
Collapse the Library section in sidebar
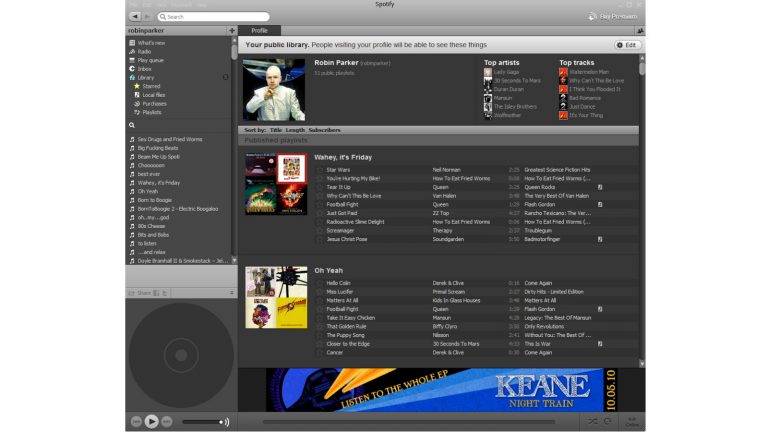pos(225,77)
